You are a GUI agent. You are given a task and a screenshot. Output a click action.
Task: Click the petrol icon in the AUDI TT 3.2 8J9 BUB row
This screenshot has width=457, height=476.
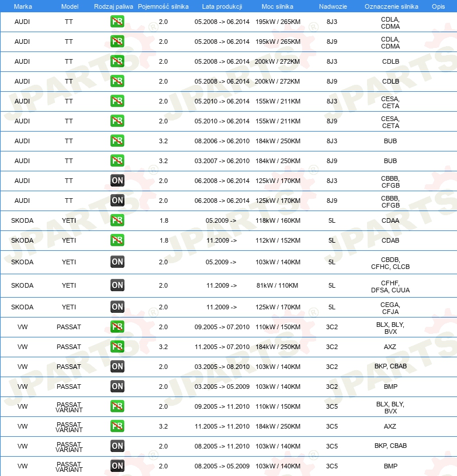(117, 161)
